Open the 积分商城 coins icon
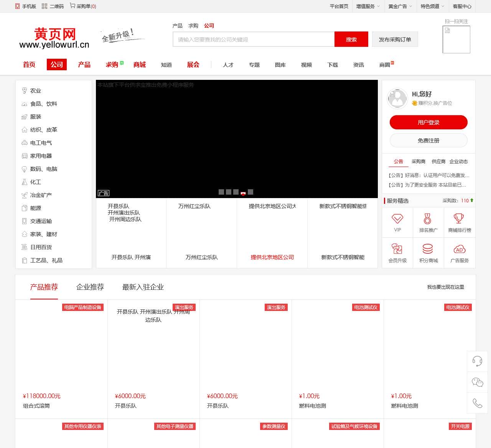 pos(428,249)
